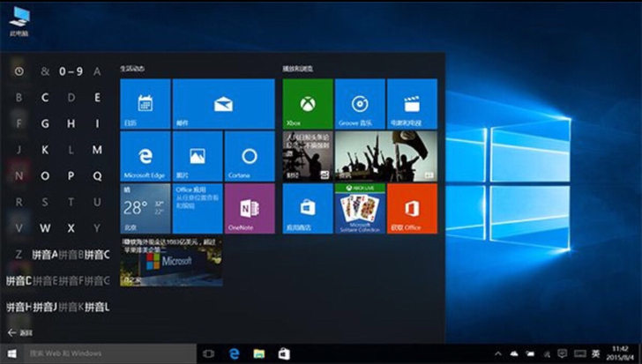Viewport: 642px width, 364px height.
Task: Open the Groove music tile
Action: [x=360, y=104]
